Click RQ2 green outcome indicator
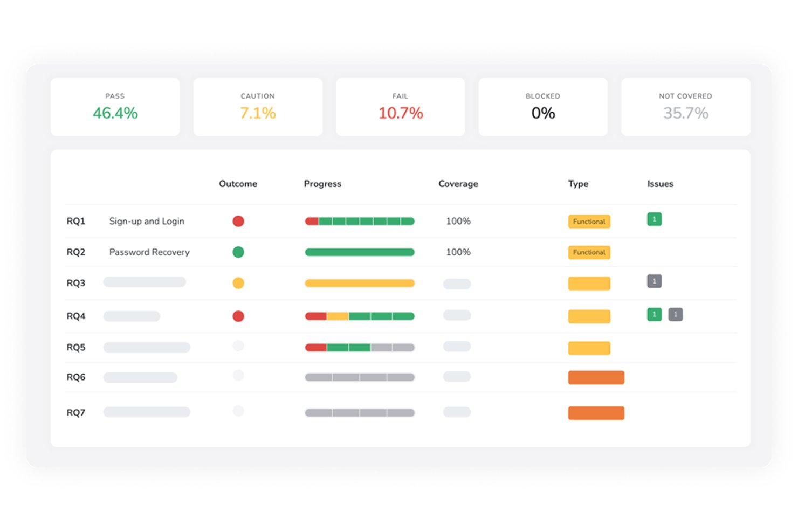Viewport: 798px width, 532px height. [x=238, y=252]
